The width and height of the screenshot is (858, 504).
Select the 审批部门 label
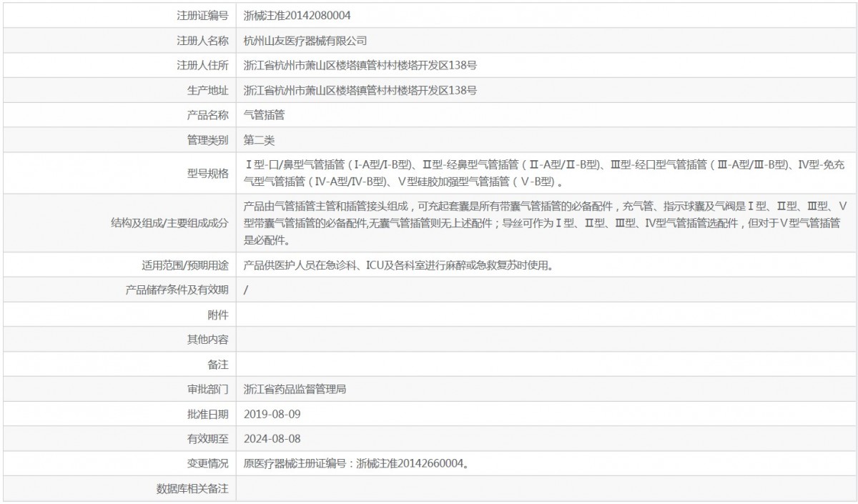pos(207,390)
